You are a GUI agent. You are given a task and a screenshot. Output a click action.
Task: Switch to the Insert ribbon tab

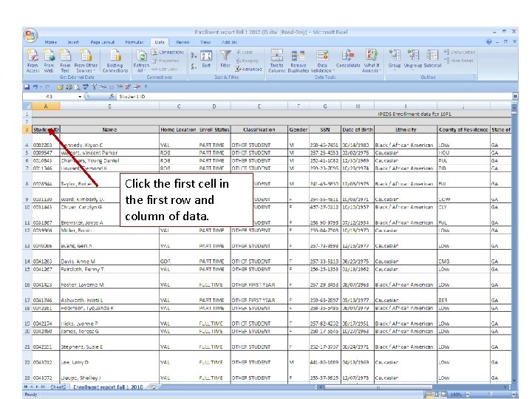(x=73, y=42)
